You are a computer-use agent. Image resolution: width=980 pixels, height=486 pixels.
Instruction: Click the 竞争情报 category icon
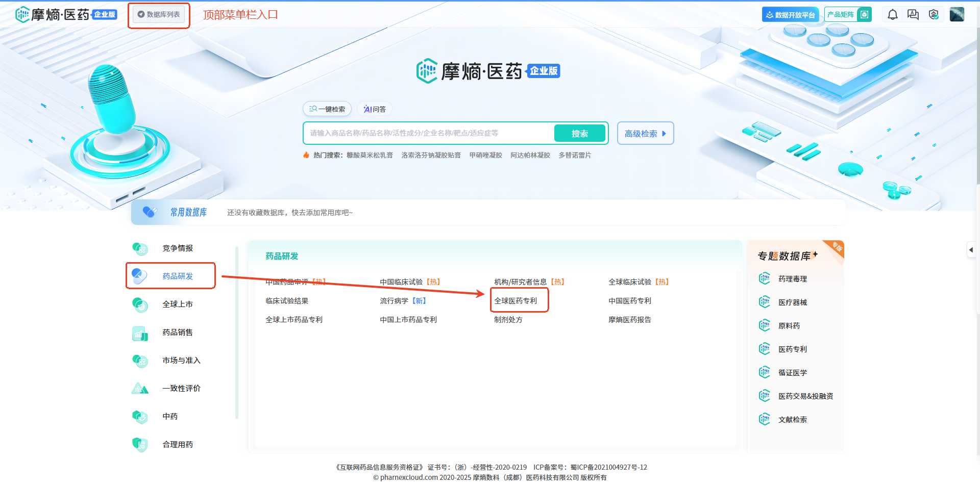[140, 248]
